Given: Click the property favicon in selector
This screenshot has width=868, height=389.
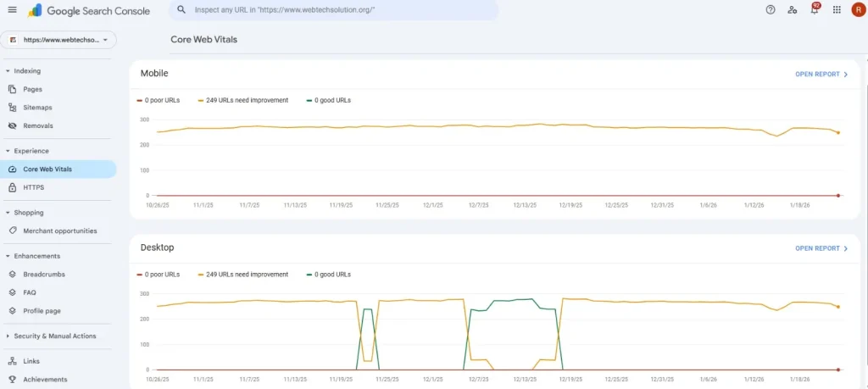Looking at the screenshot, I should 13,40.
